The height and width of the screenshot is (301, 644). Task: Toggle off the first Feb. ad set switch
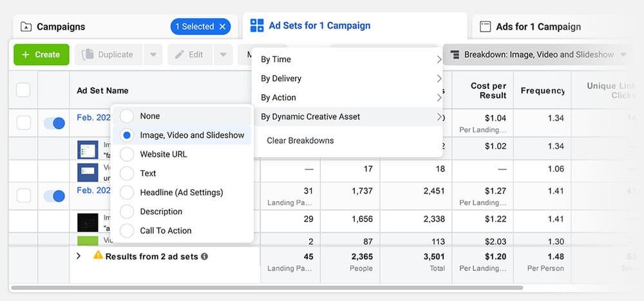pos(54,123)
